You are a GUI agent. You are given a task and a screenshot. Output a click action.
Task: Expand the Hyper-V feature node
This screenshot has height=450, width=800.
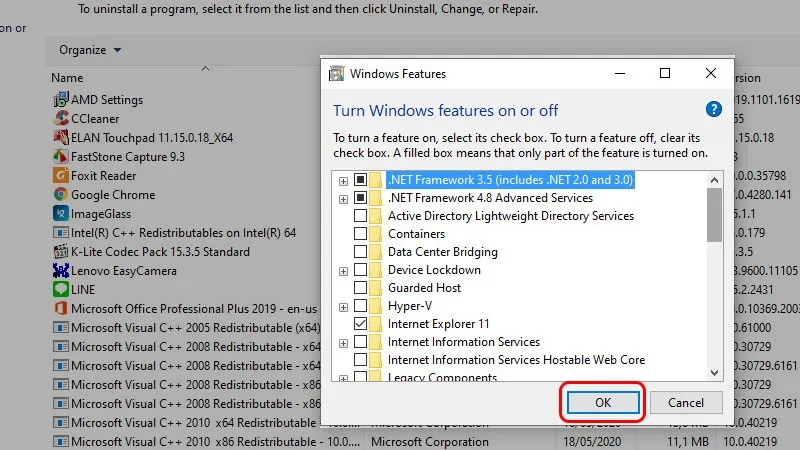coord(343,307)
